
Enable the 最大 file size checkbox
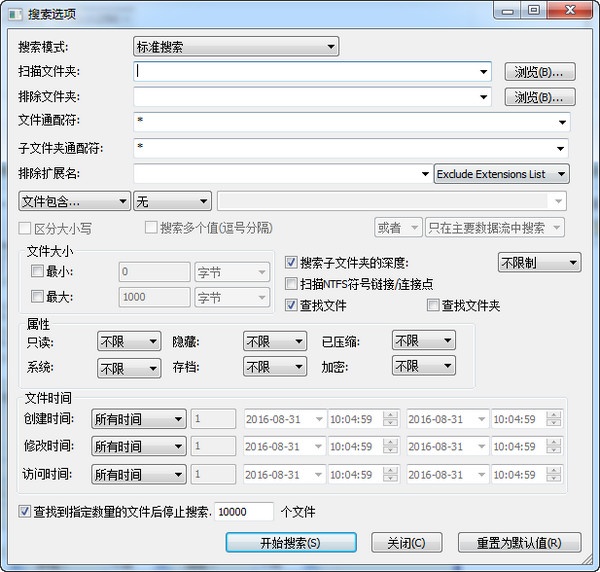tap(37, 297)
